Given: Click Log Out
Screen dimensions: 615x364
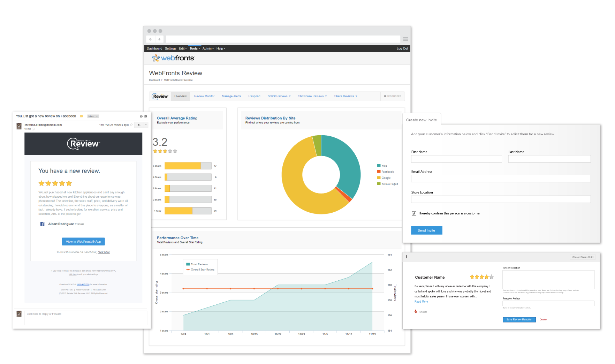Looking at the screenshot, I should pyautogui.click(x=402, y=48).
